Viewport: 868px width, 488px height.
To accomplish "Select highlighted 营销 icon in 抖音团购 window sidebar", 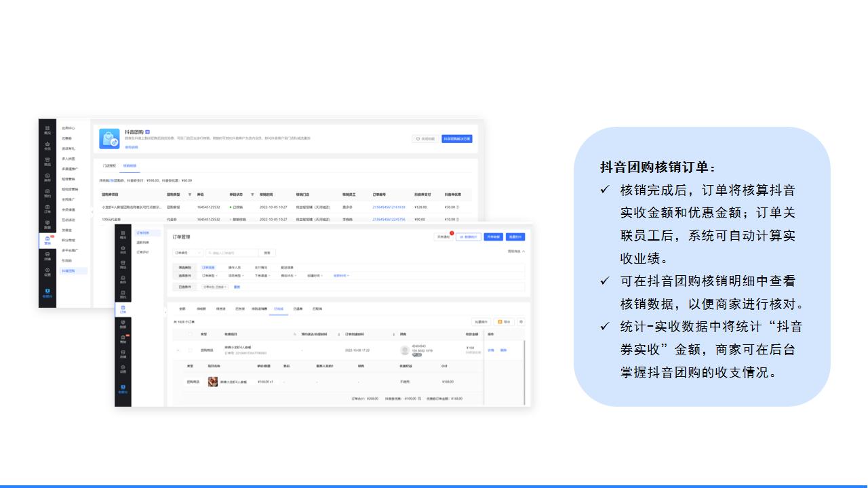I will click(47, 241).
